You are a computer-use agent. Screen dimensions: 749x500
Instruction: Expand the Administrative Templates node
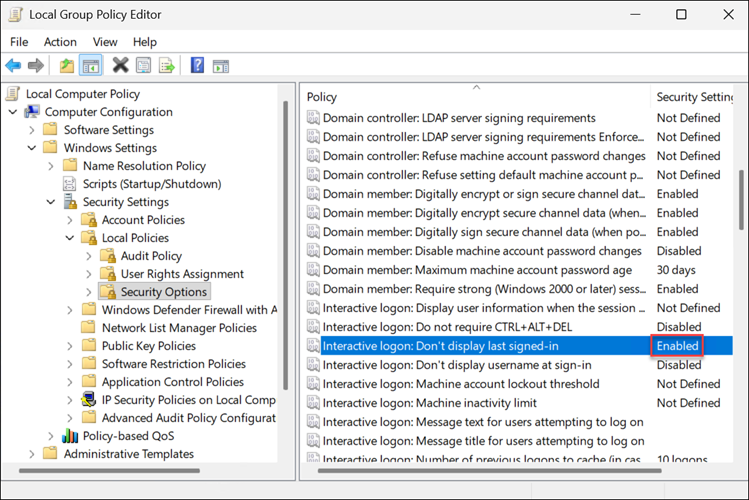[32, 454]
